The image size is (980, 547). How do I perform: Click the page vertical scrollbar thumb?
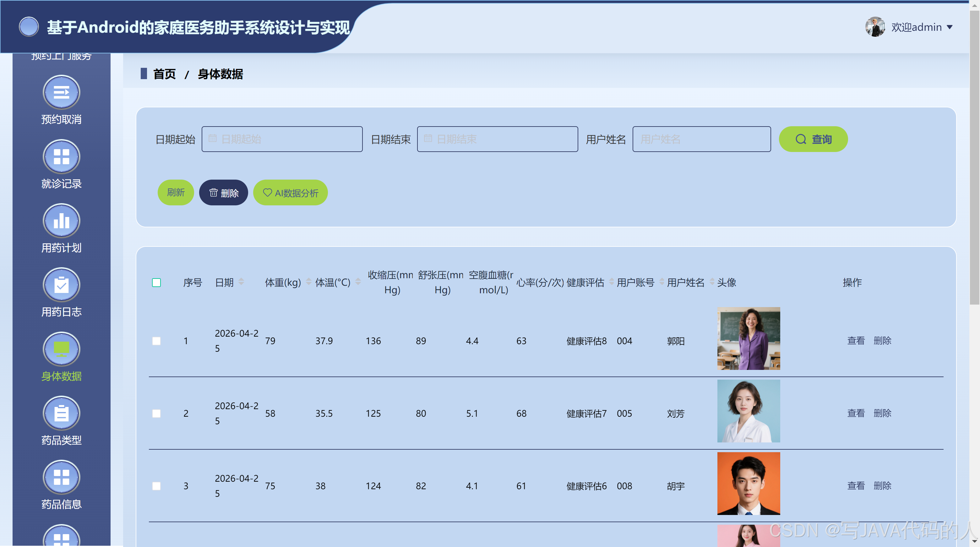click(x=975, y=158)
